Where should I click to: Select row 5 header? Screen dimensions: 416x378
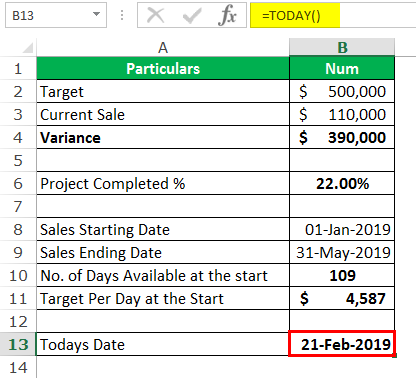(x=18, y=160)
